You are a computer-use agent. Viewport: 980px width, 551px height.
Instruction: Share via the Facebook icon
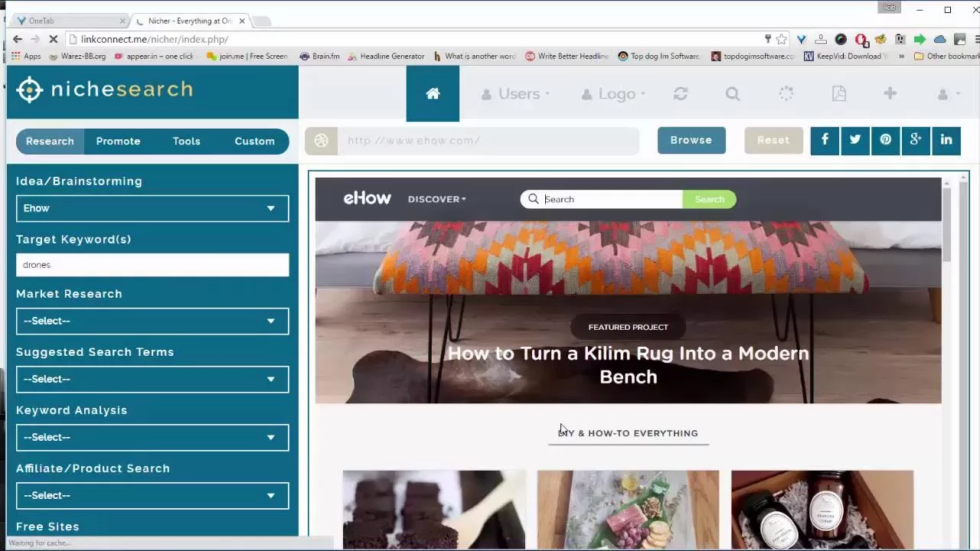click(x=825, y=140)
